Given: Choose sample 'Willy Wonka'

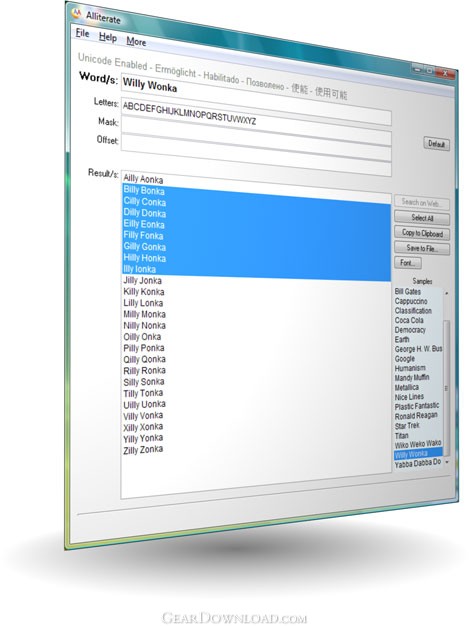Looking at the screenshot, I should (418, 454).
